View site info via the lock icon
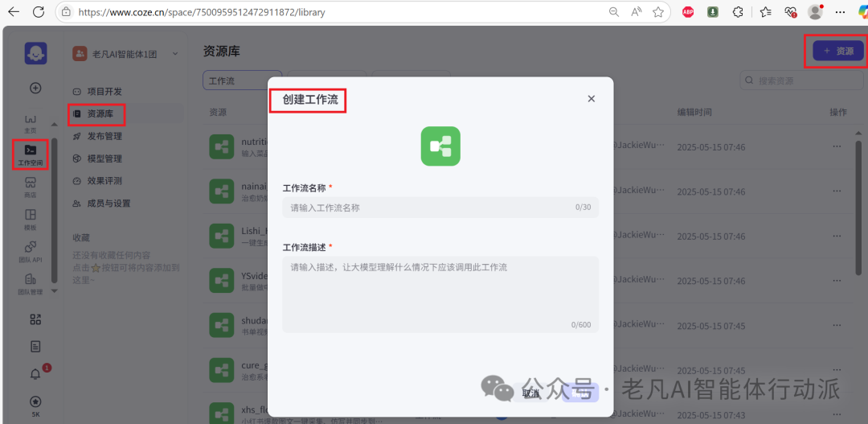Screen dimensions: 868x424 click(66, 11)
